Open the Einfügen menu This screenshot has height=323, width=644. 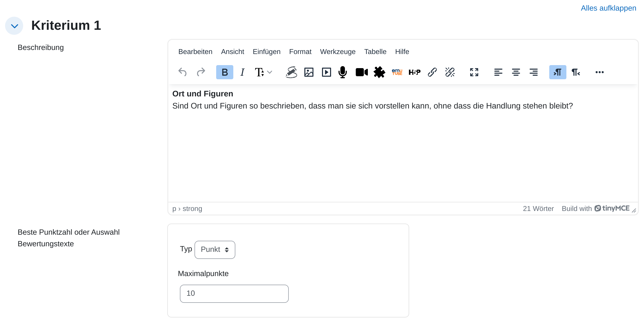pyautogui.click(x=267, y=51)
